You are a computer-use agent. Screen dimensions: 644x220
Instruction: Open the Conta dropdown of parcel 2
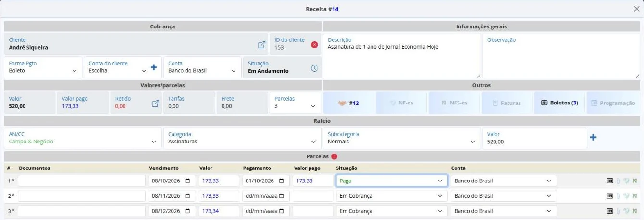[504, 196]
